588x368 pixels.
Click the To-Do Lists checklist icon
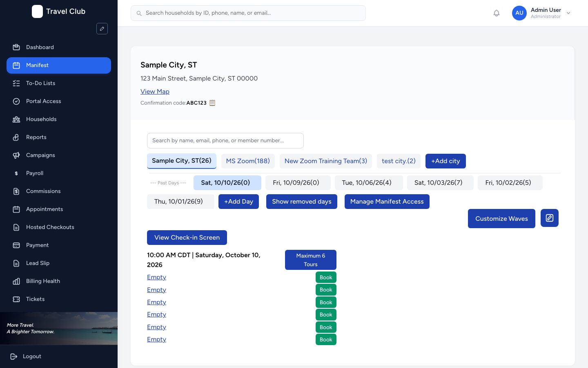click(x=16, y=83)
